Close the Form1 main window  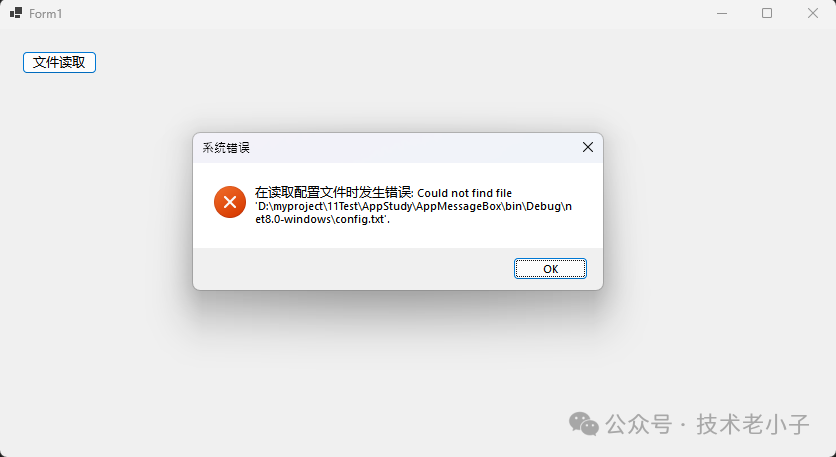(813, 13)
